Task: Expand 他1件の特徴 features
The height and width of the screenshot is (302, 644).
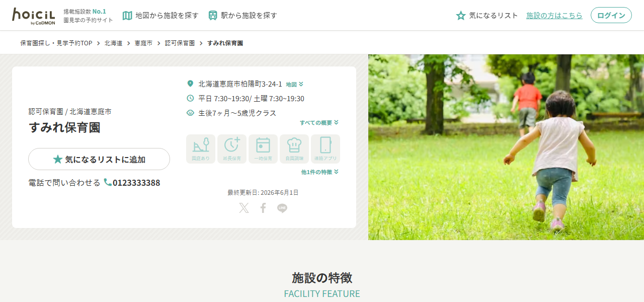Action: pyautogui.click(x=319, y=172)
